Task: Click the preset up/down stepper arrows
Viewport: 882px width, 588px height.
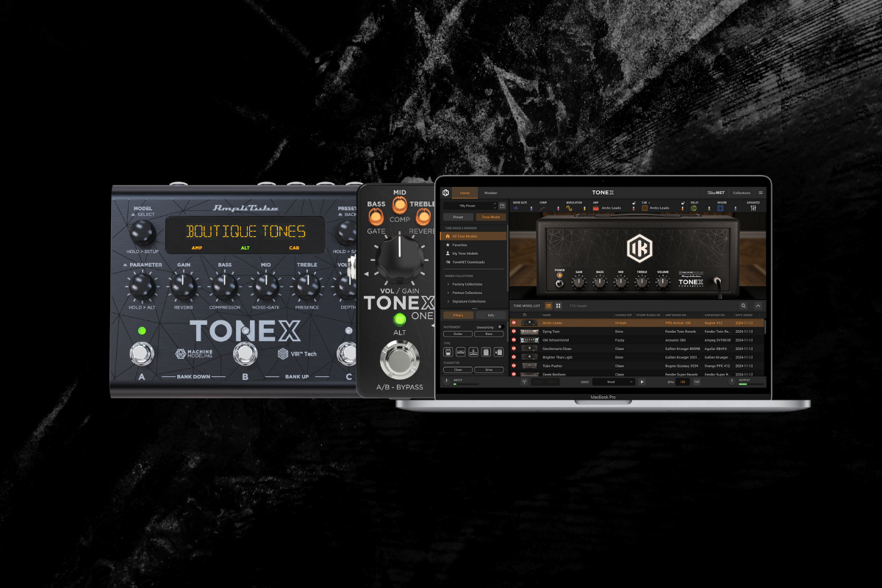Action: (x=493, y=207)
